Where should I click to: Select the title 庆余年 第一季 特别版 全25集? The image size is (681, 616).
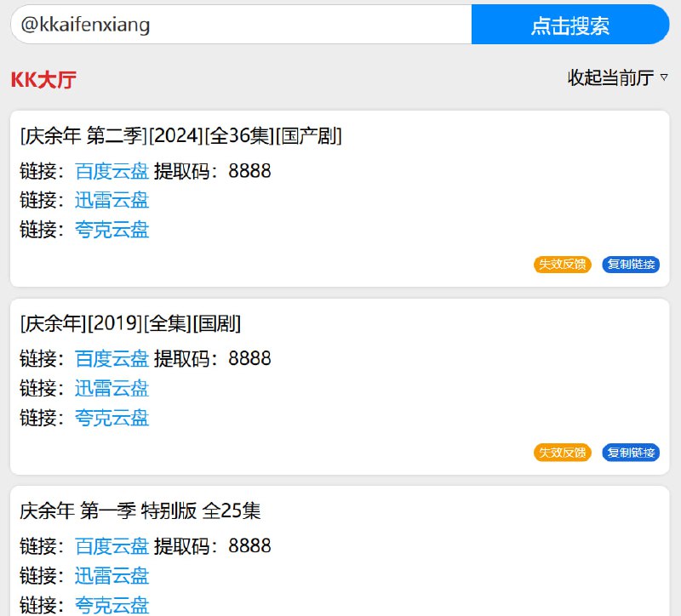click(140, 511)
